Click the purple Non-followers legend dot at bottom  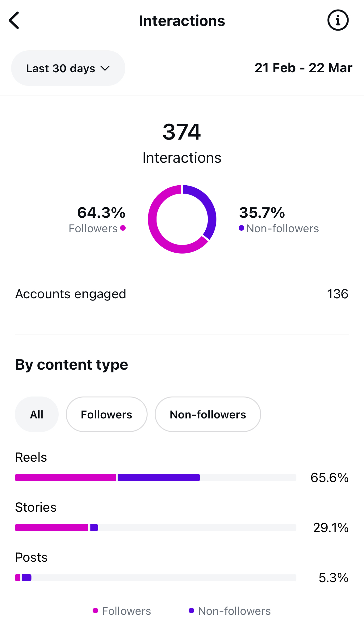(x=191, y=611)
